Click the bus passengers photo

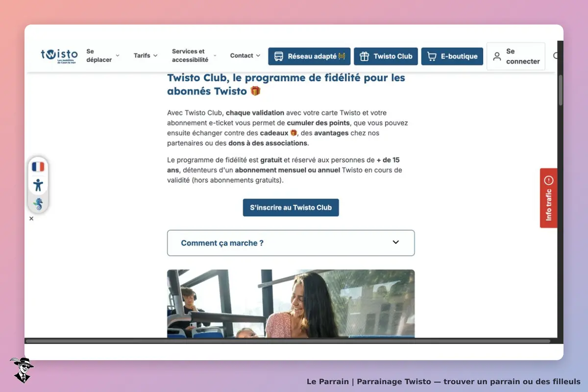click(291, 303)
